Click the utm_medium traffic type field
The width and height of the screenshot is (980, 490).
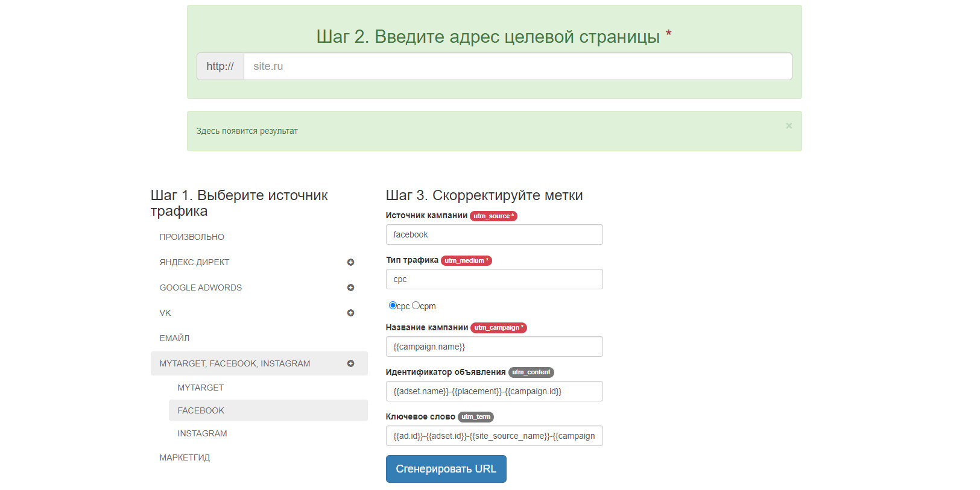(x=494, y=279)
